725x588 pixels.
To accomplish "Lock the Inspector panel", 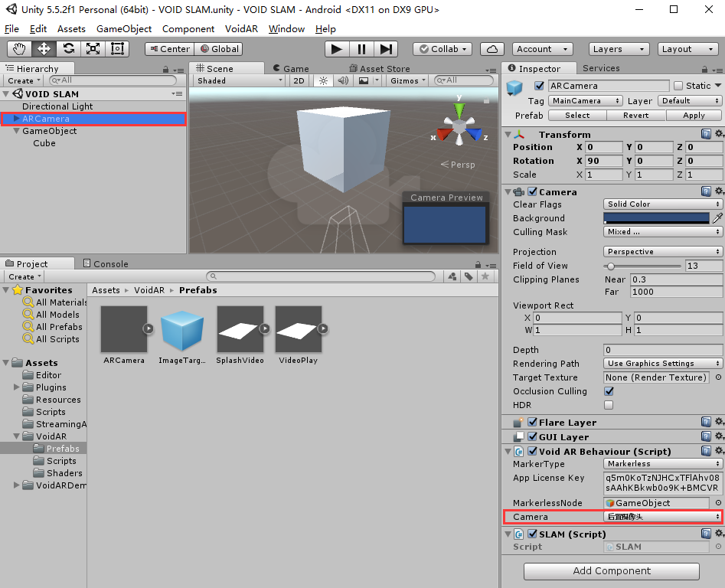I will tap(704, 70).
